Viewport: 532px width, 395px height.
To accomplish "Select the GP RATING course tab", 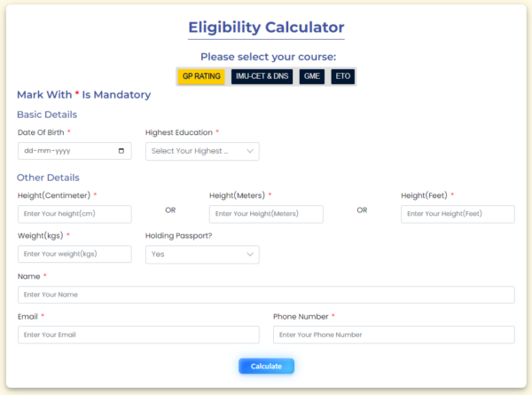I will coord(201,76).
